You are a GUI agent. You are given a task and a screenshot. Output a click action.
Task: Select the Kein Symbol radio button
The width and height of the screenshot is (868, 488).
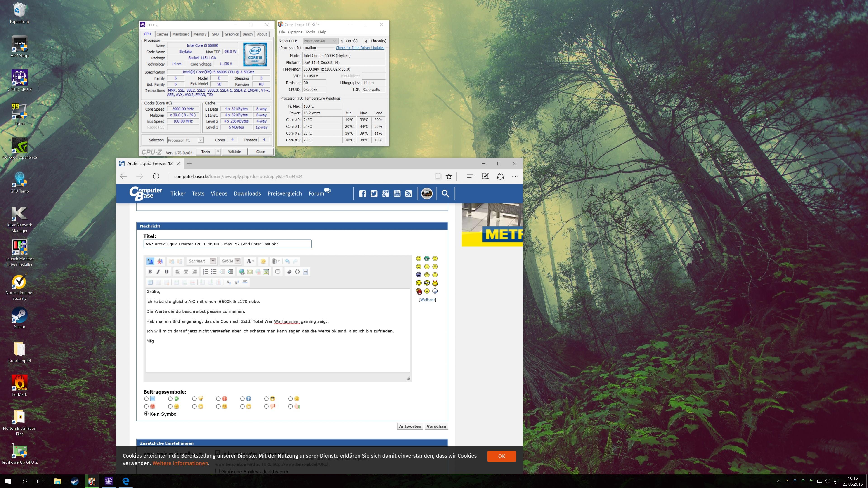tap(146, 414)
